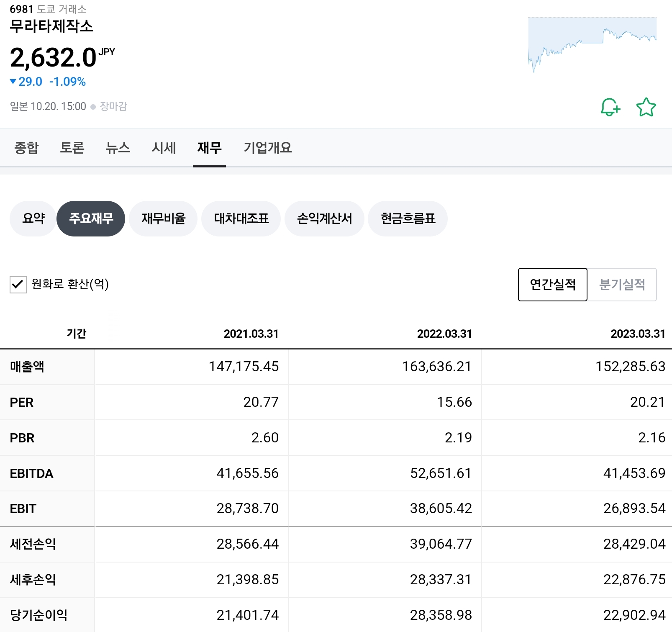Click the 세후손익 value 22,876.75
This screenshot has height=632, width=672.
click(x=634, y=580)
